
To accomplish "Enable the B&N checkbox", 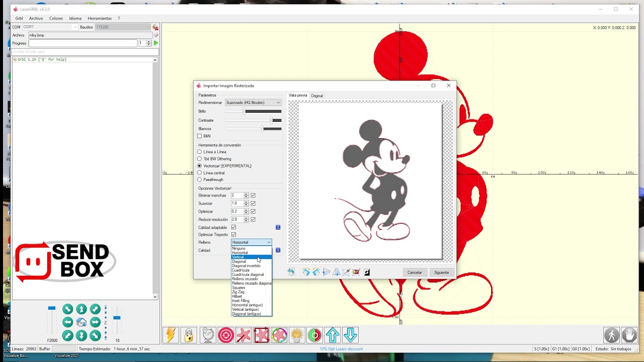I will tap(200, 136).
